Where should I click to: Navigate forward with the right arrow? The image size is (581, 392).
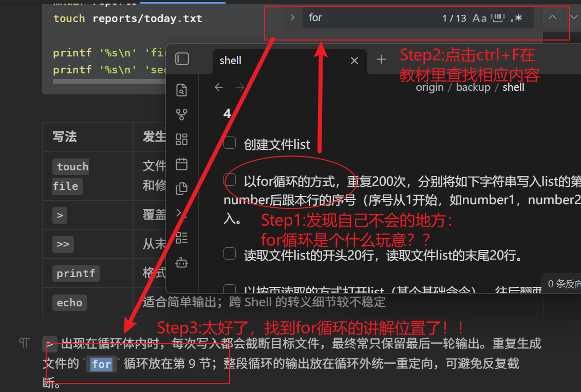pos(240,87)
